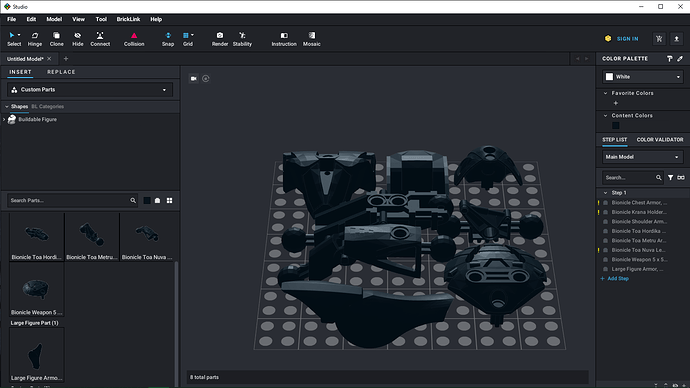This screenshot has width=690, height=388.
Task: Close the Untitled Model tab
Action: click(49, 59)
